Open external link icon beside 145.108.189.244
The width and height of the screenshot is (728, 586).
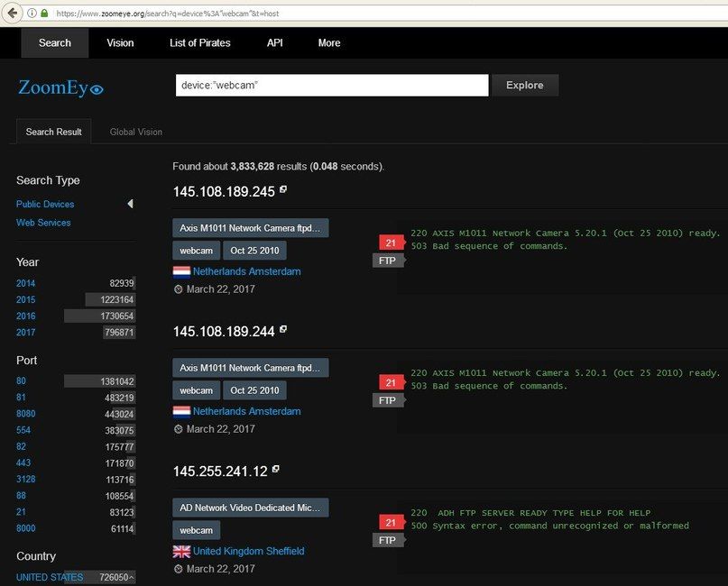tap(283, 330)
